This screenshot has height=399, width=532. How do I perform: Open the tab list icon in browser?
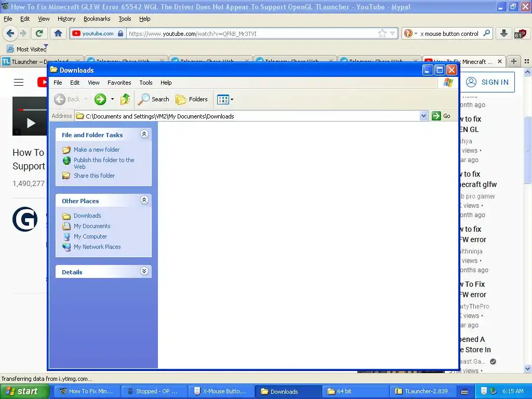[x=527, y=61]
